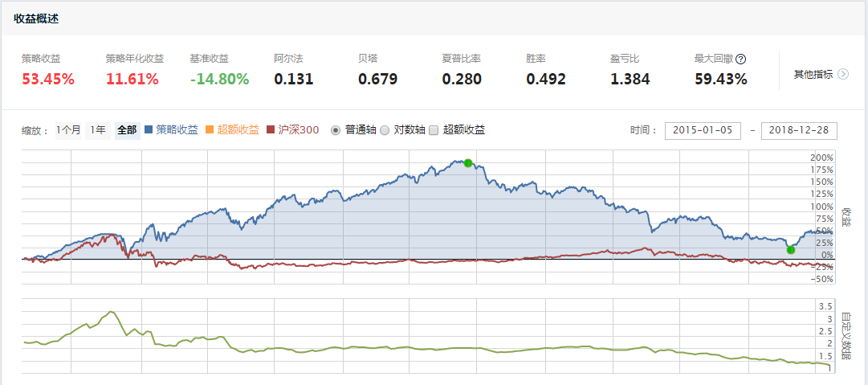Expand 其他指标 with the arrow icon
The width and height of the screenshot is (868, 385).
coord(843,74)
